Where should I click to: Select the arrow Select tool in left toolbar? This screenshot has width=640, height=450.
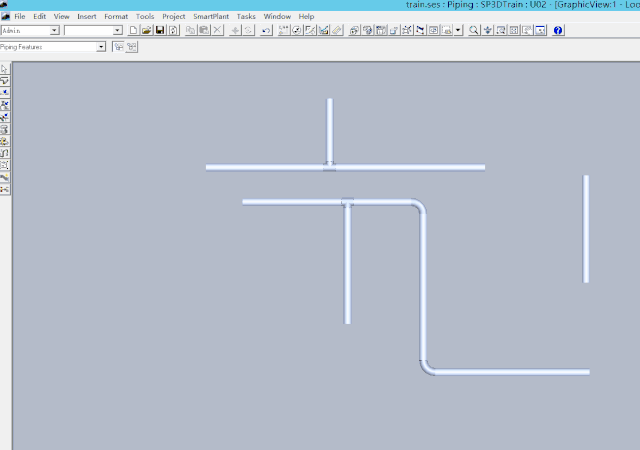(4, 69)
